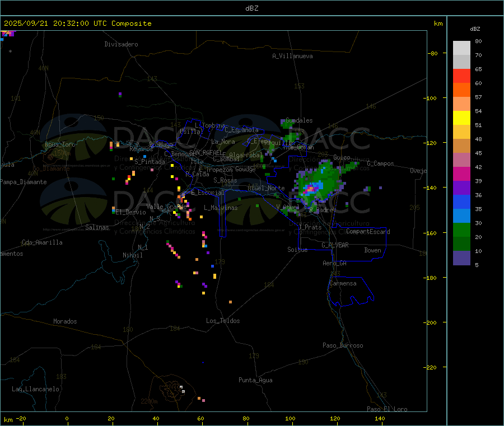Click the CompantEscard map label
This screenshot has width=504, height=426.
368,232
